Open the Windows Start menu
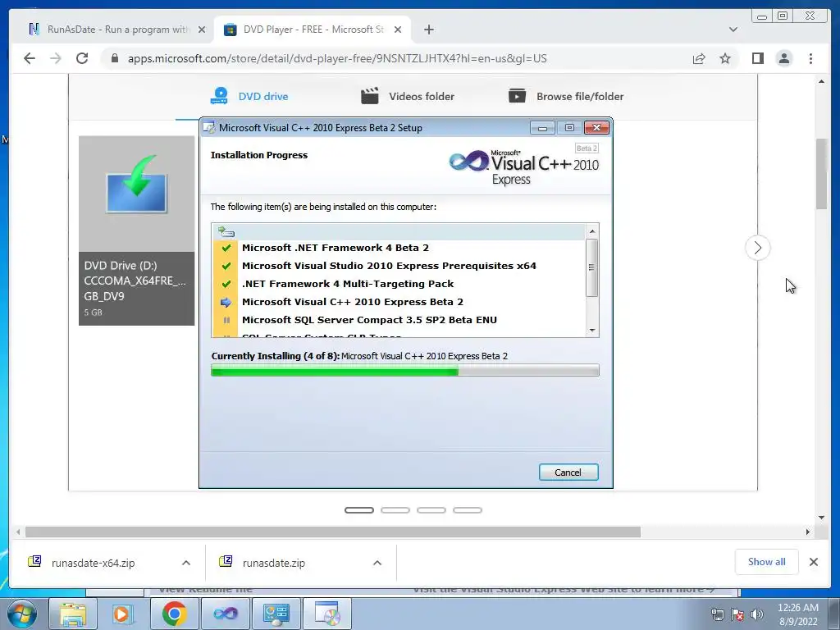The image size is (840, 630). pos(22,614)
